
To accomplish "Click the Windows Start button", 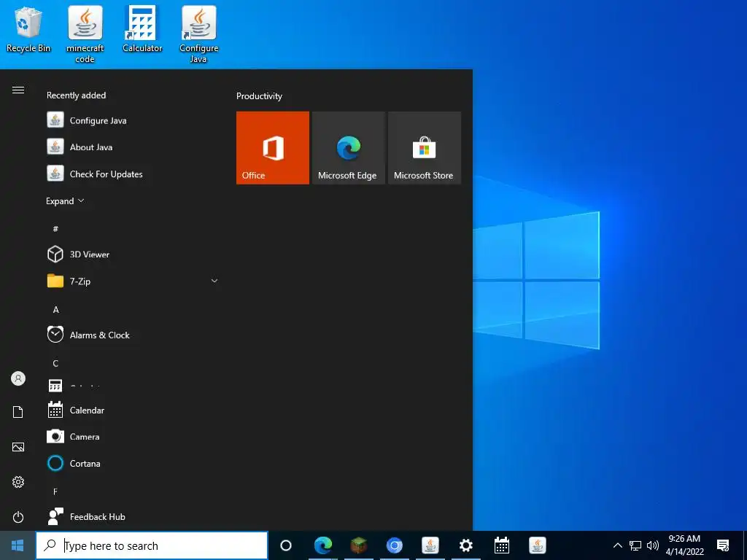I will (18, 545).
